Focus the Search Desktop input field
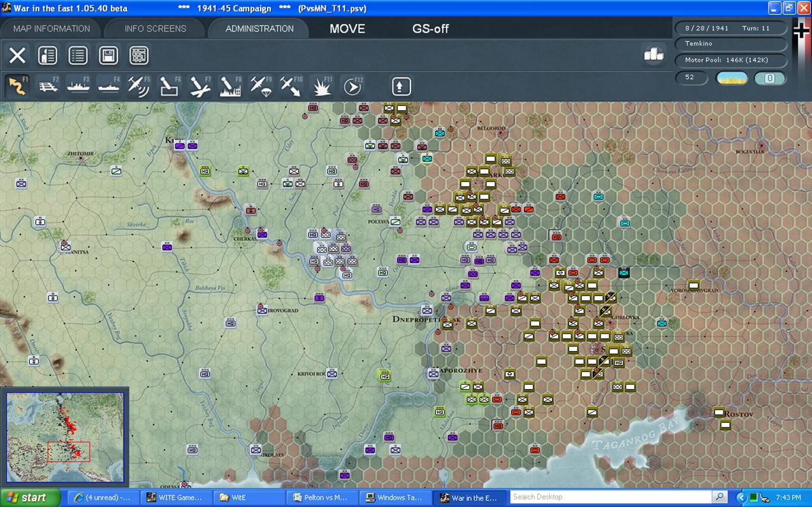The image size is (812, 507). coord(611,497)
